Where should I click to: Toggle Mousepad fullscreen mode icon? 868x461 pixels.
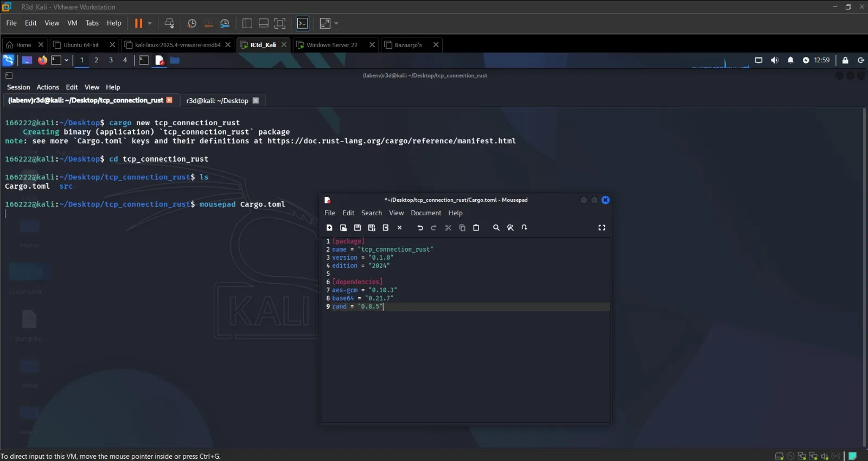[x=602, y=228]
